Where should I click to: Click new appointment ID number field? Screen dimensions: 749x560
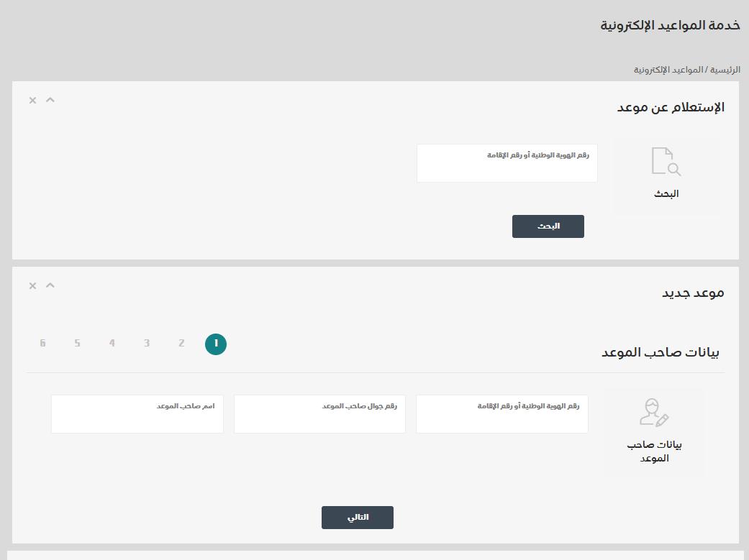point(502,415)
